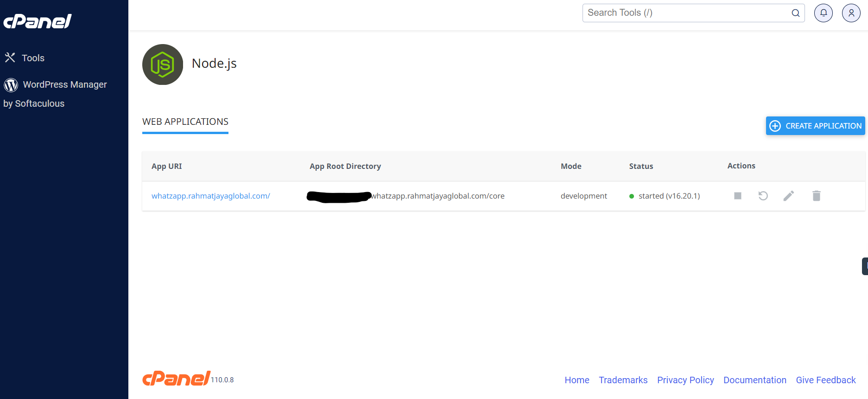Open whatzapp.rahmatjayaglobal.com/ app link
Image resolution: width=868 pixels, height=399 pixels.
click(211, 196)
